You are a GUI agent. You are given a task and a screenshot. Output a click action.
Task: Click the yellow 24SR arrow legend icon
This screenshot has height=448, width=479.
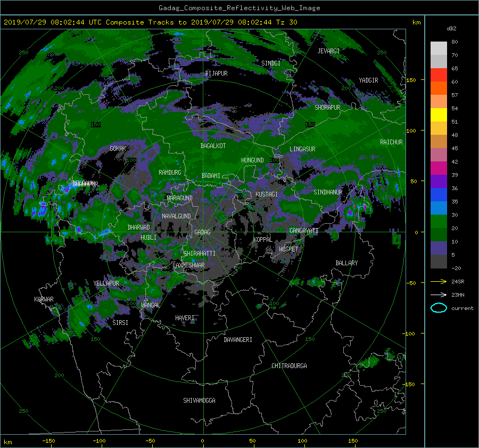point(439,281)
